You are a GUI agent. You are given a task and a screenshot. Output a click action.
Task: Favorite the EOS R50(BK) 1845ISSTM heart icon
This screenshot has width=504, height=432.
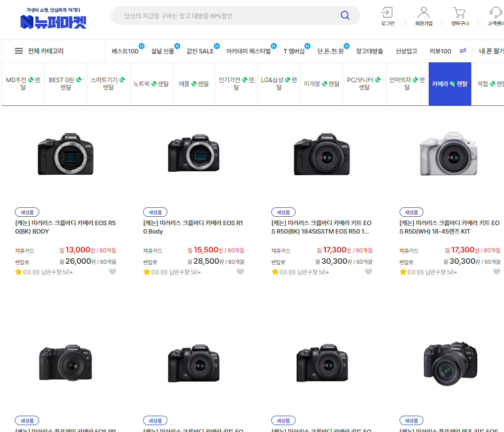point(369,272)
